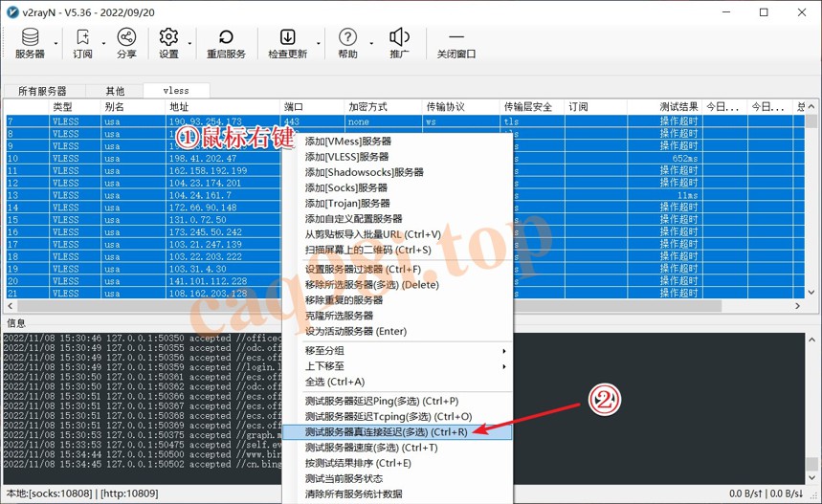Select the vless tab
The width and height of the screenshot is (822, 504).
[x=176, y=90]
